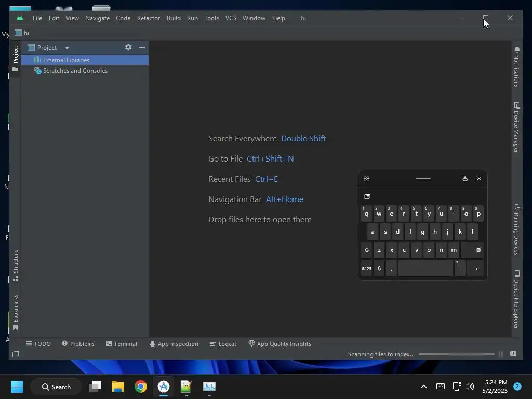Open the Refactor menu
532x399 pixels.
pyautogui.click(x=149, y=18)
